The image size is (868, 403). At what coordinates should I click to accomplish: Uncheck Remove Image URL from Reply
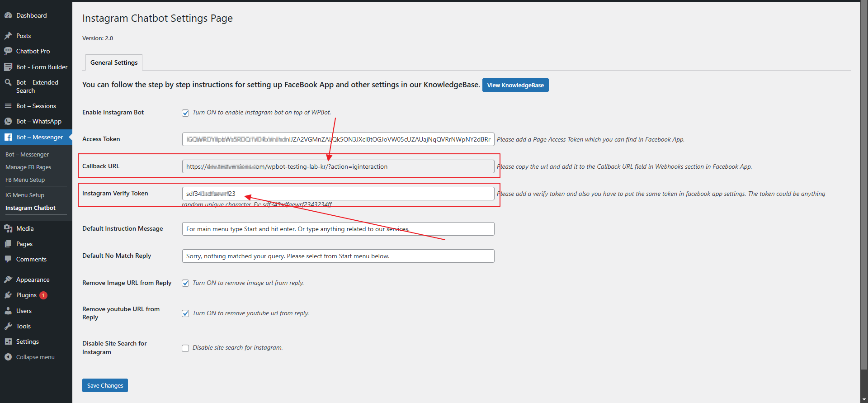click(x=185, y=283)
